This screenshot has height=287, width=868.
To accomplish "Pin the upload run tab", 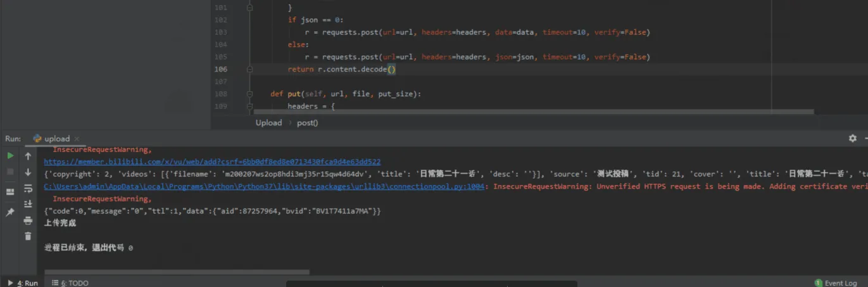I will pos(10,212).
